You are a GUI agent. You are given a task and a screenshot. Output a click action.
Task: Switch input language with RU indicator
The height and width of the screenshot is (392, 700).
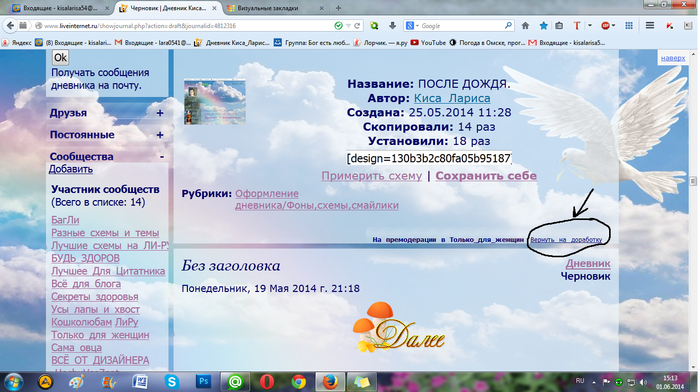pyautogui.click(x=579, y=381)
